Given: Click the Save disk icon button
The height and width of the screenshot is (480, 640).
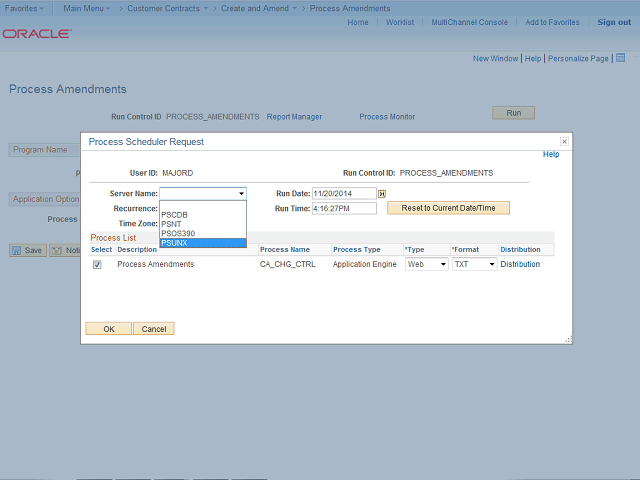Looking at the screenshot, I should click(x=16, y=250).
